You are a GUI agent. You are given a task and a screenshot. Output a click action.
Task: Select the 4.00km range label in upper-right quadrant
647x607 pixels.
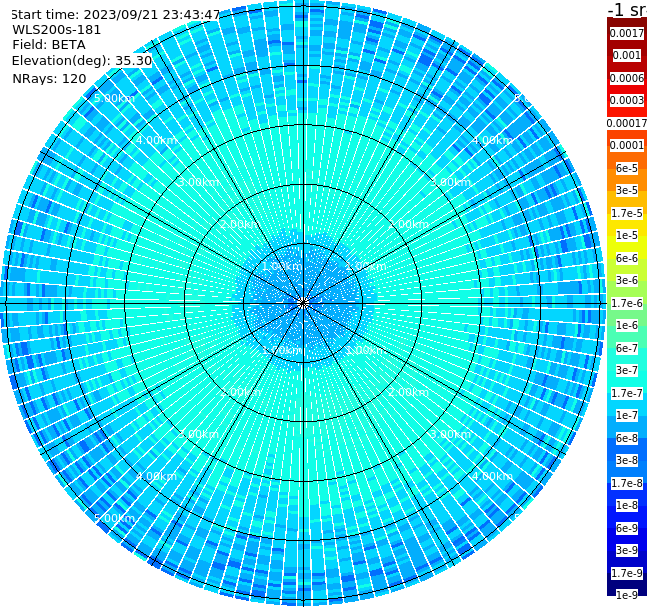[493, 140]
